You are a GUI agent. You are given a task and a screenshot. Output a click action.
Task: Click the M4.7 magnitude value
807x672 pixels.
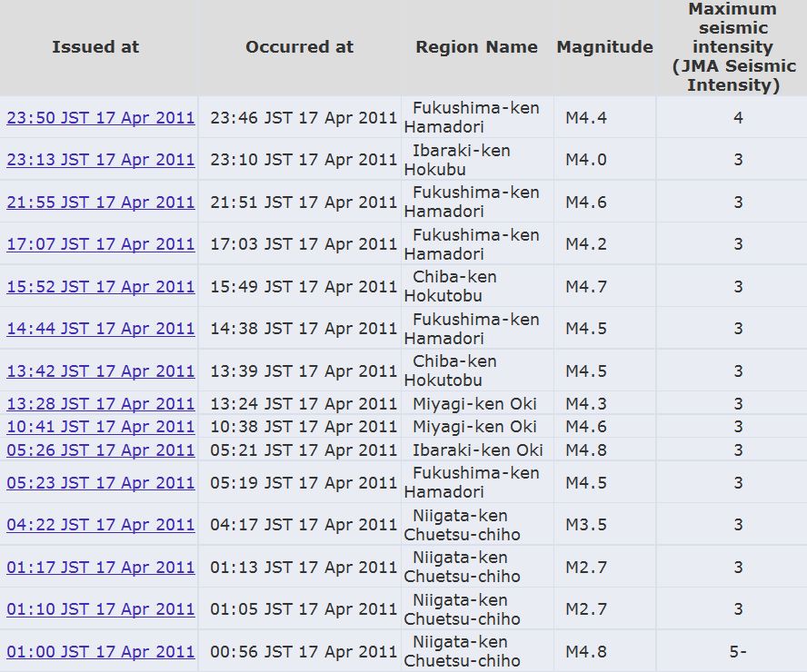586,286
